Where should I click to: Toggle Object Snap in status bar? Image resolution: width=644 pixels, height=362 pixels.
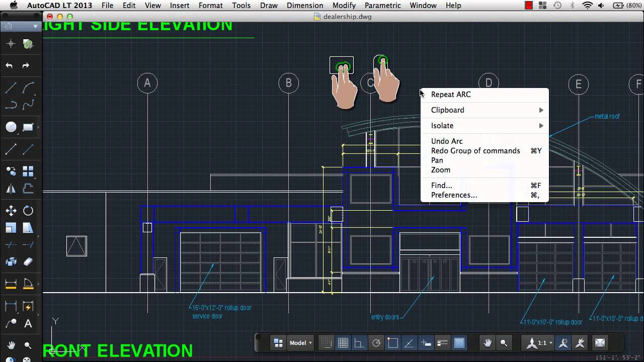click(393, 343)
